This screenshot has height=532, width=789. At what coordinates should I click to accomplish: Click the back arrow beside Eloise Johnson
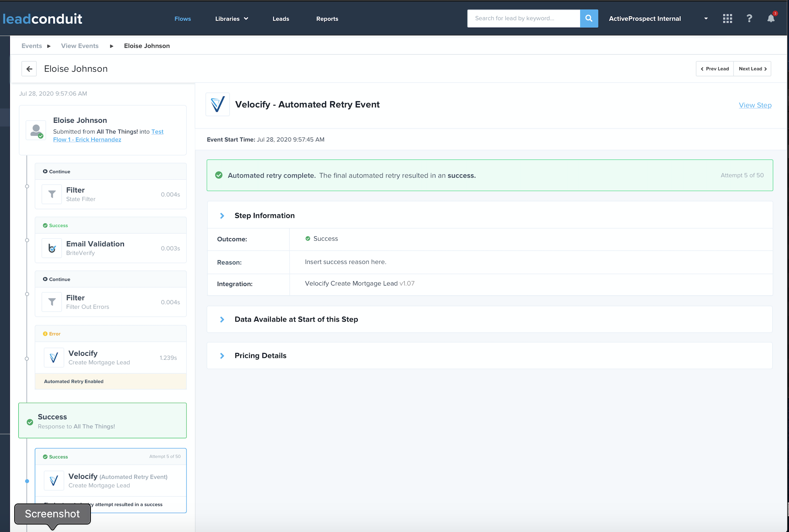(x=29, y=69)
